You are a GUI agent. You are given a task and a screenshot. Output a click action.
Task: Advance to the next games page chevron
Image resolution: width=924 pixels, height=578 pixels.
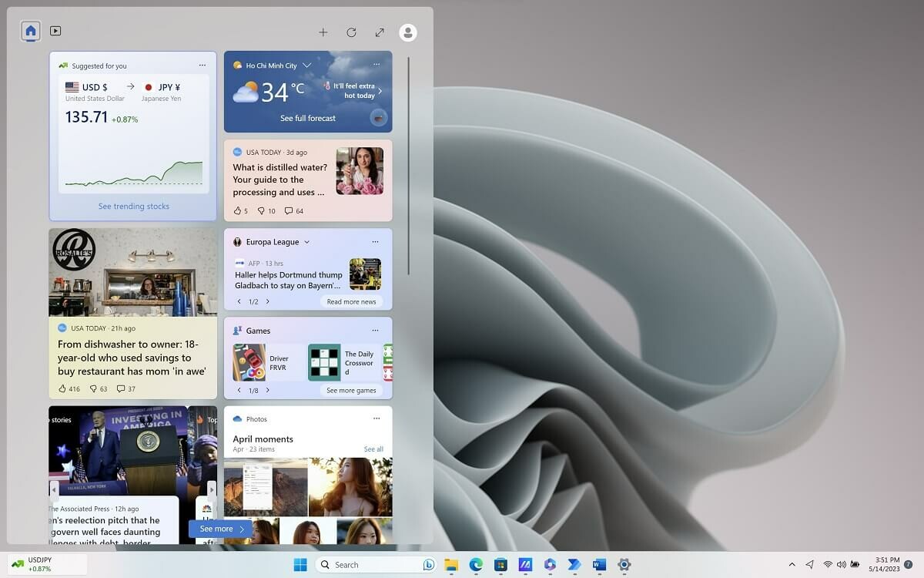point(267,390)
